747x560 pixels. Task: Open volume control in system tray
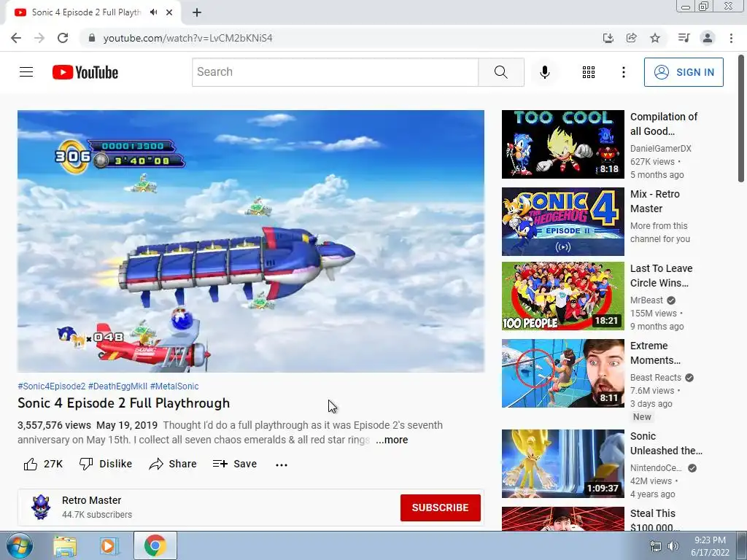pos(673,546)
